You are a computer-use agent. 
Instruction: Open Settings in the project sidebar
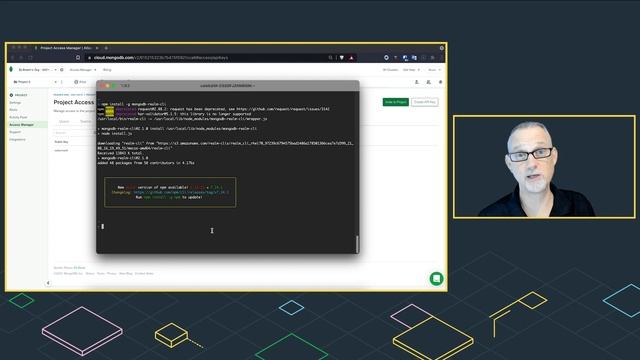[x=15, y=102]
